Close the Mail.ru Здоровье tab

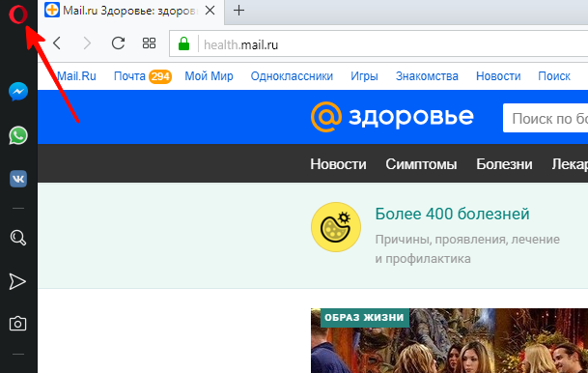point(210,11)
